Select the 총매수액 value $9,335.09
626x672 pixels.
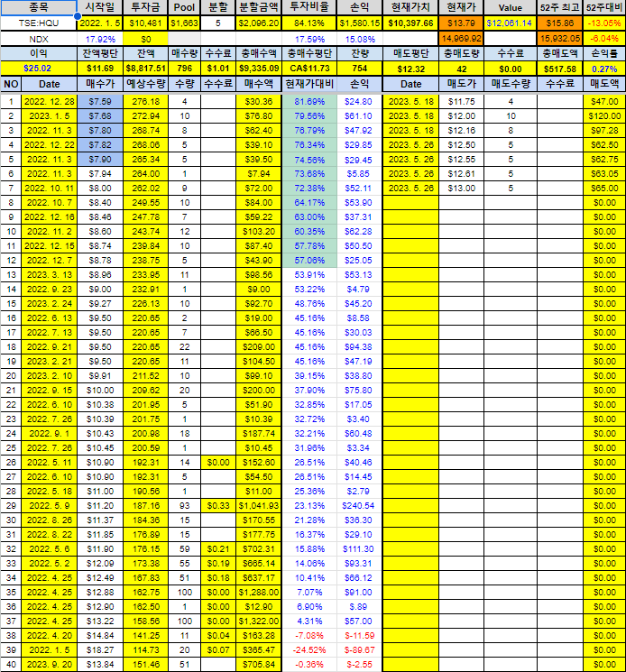tap(258, 69)
